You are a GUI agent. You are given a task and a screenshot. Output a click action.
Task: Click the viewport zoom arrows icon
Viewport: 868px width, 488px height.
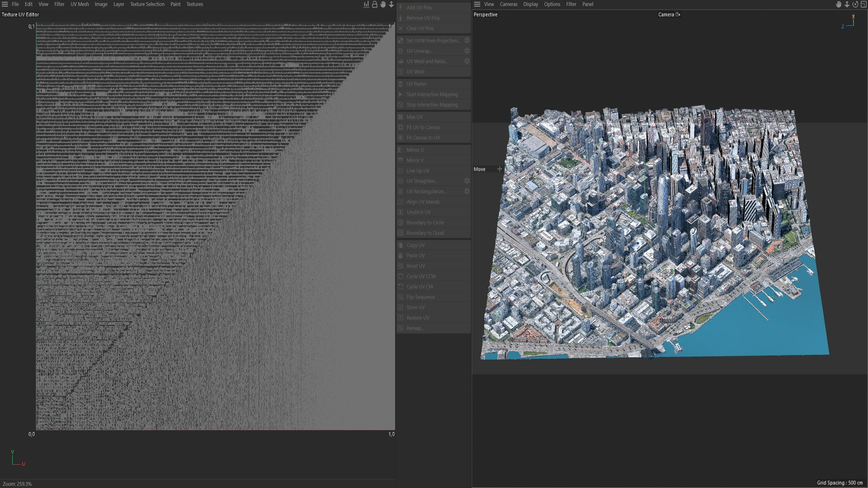point(847,4)
